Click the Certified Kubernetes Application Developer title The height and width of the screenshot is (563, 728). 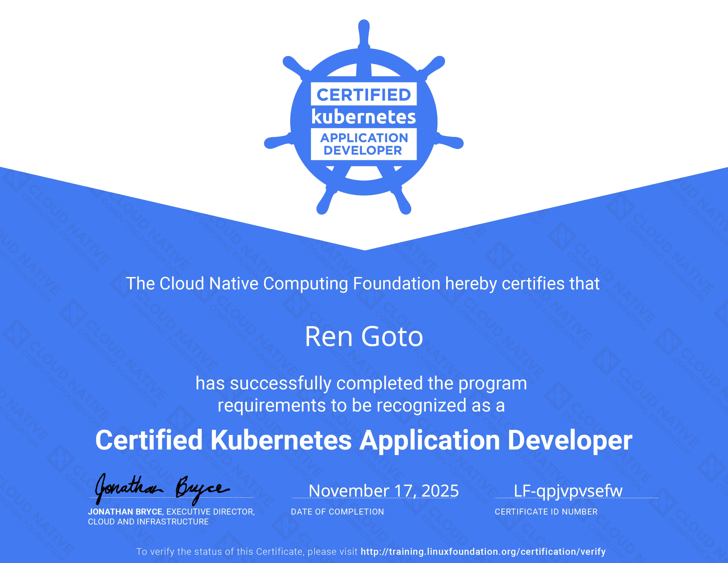click(x=364, y=440)
